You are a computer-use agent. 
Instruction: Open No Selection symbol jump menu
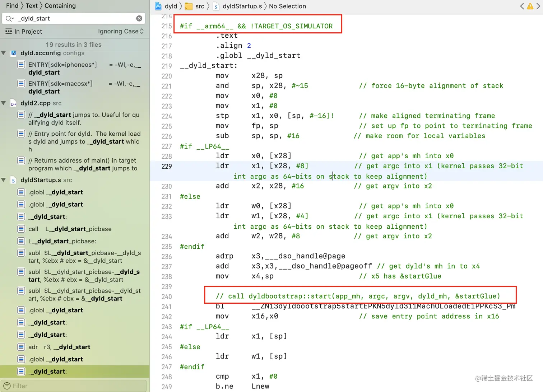pos(287,6)
